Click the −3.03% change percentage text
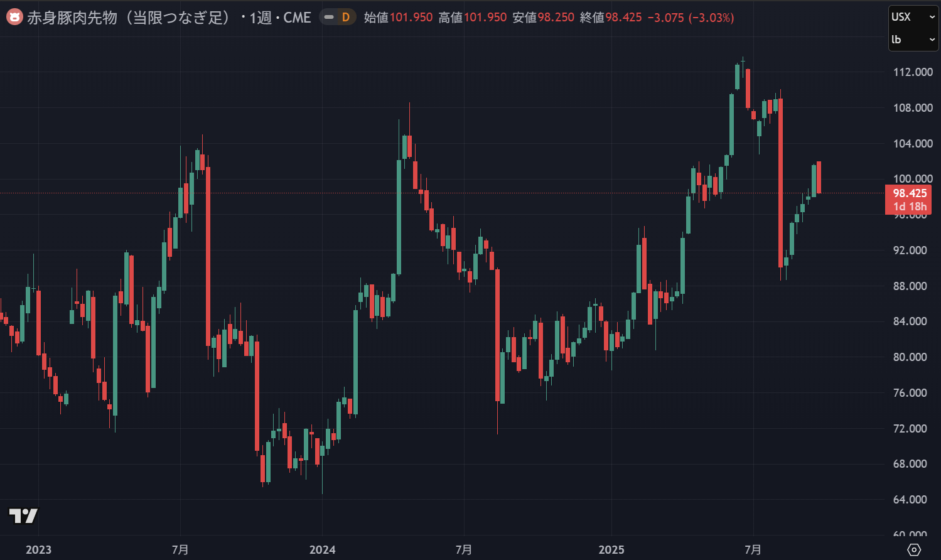Image resolution: width=941 pixels, height=560 pixels. [x=712, y=17]
